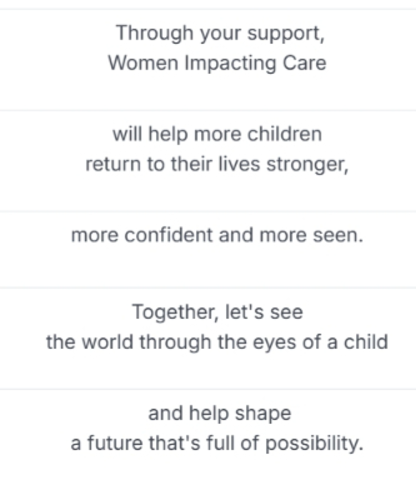This screenshot has width=416, height=477.
Task: Select the 'Through your support,' text line
Action: tap(220, 34)
